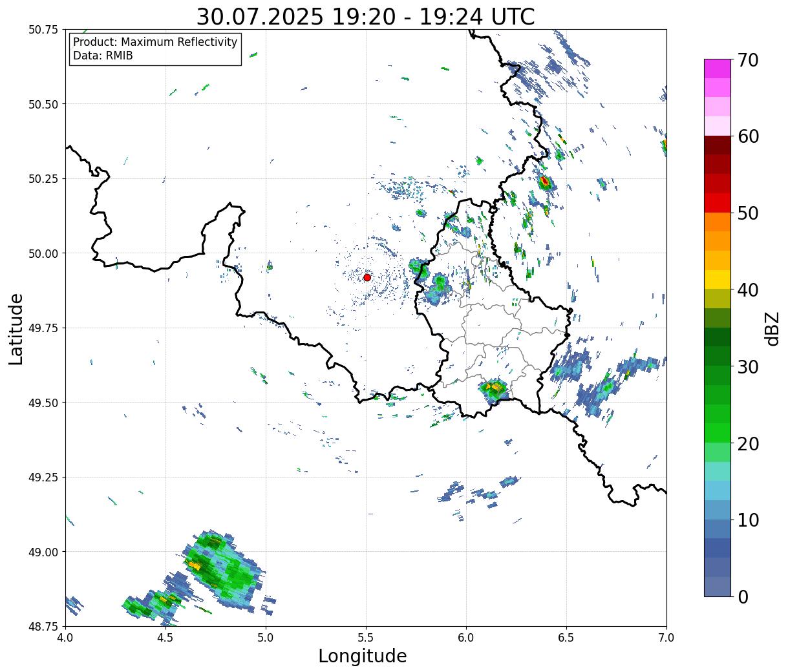The width and height of the screenshot is (788, 672).
Task: Click the longitude tick label 6.0
Action: point(466,638)
